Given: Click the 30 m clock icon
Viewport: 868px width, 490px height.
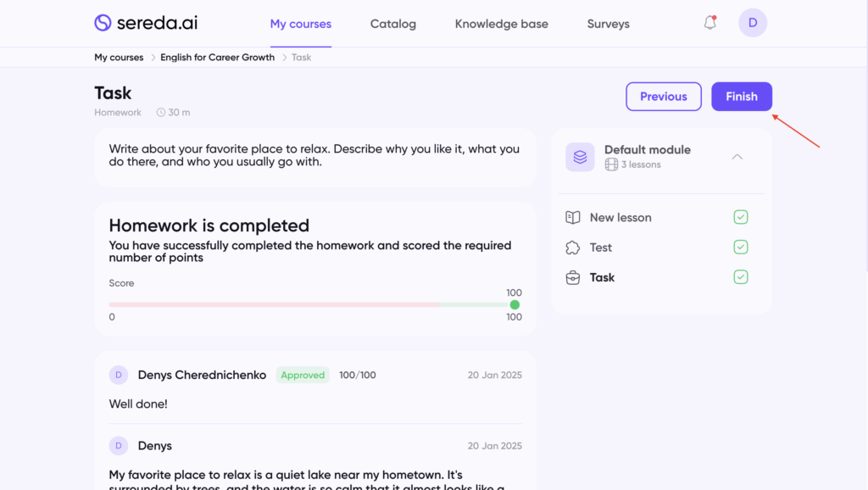Looking at the screenshot, I should point(161,113).
